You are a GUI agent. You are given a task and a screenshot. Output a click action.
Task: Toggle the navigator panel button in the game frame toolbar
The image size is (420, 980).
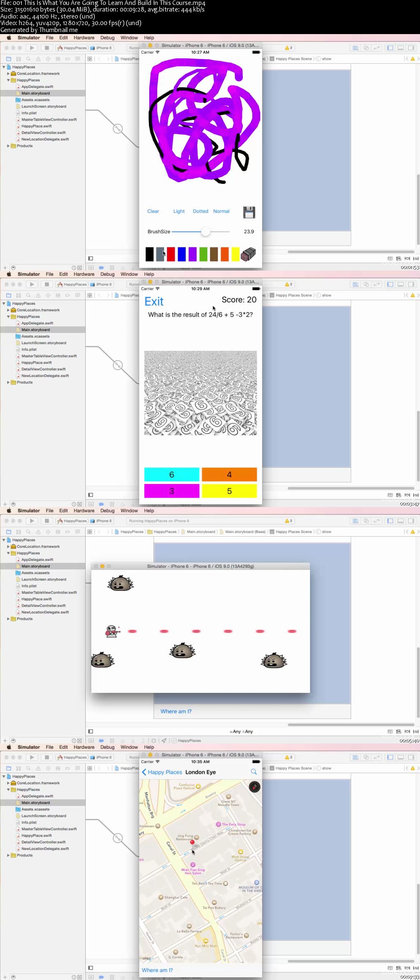coord(390,521)
